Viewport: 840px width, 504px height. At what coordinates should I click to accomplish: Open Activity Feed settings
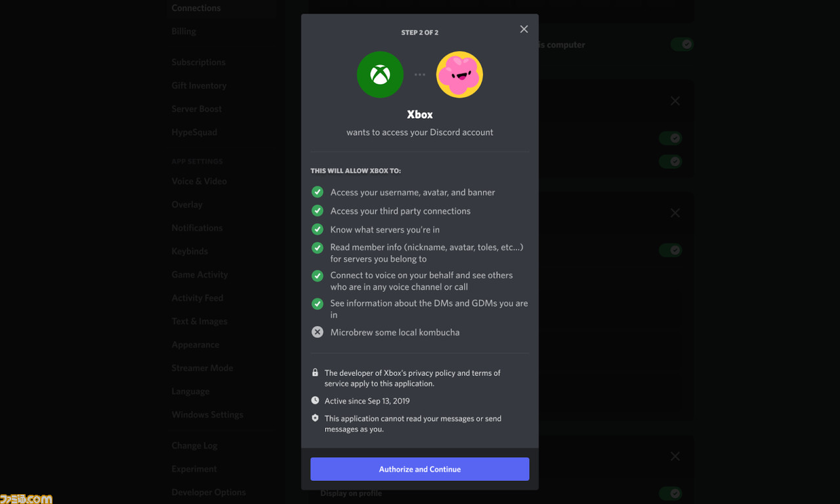(x=198, y=298)
